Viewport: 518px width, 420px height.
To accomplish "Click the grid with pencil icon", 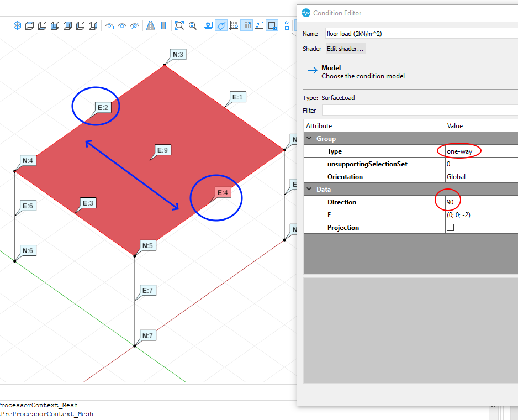I will click(234, 25).
